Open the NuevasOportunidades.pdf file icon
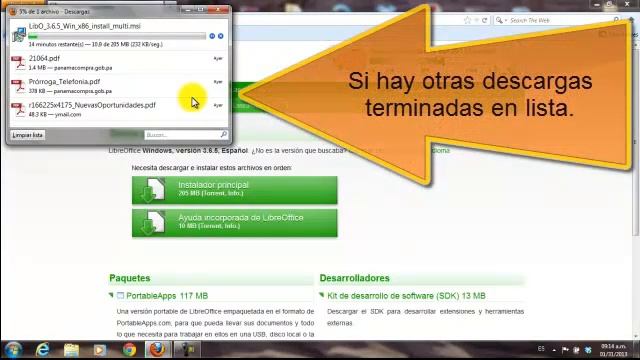640x360 pixels. pos(18,109)
